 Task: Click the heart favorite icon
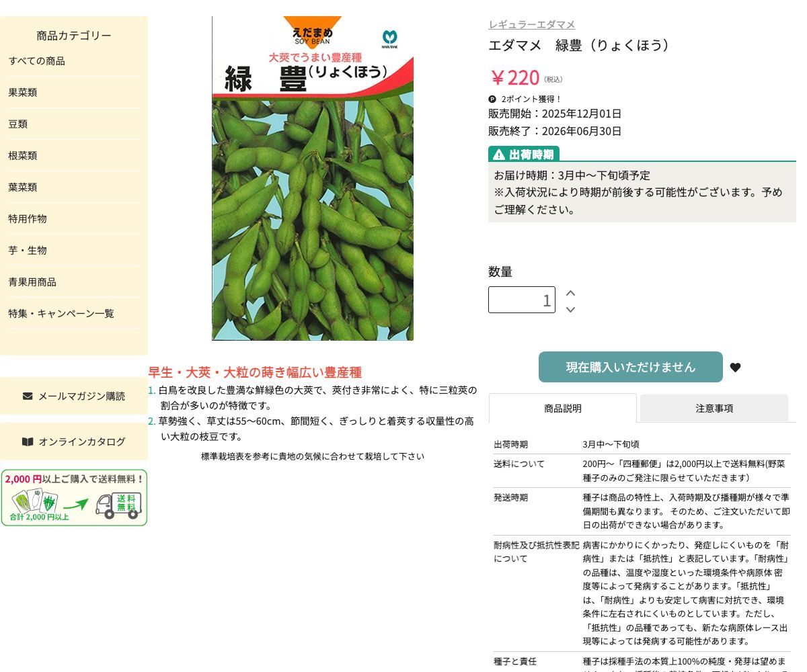[x=735, y=368]
